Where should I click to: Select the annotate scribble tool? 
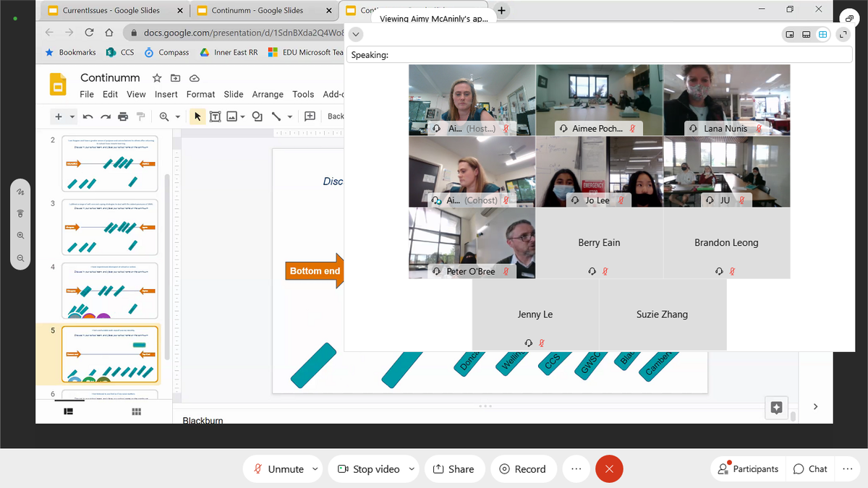20,192
